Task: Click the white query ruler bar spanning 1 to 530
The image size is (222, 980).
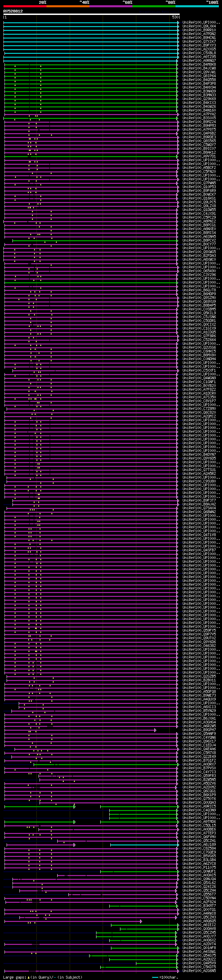Action: click(92, 15)
